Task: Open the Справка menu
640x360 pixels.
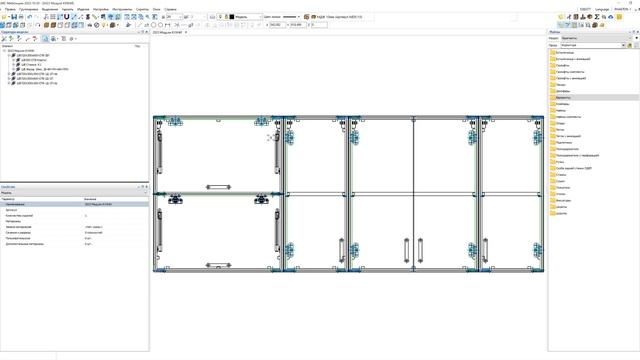Action: (170, 9)
